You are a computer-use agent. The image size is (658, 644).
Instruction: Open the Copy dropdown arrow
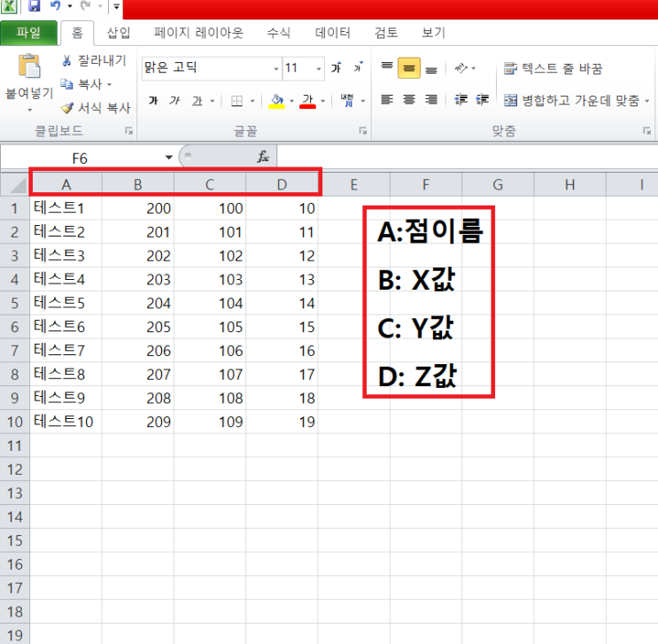point(110,85)
